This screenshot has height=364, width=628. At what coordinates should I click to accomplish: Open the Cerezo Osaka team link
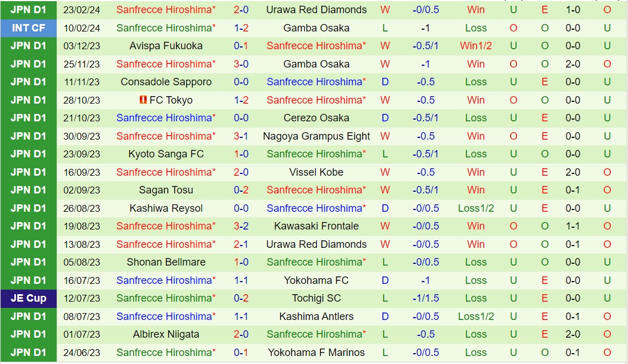(x=316, y=118)
